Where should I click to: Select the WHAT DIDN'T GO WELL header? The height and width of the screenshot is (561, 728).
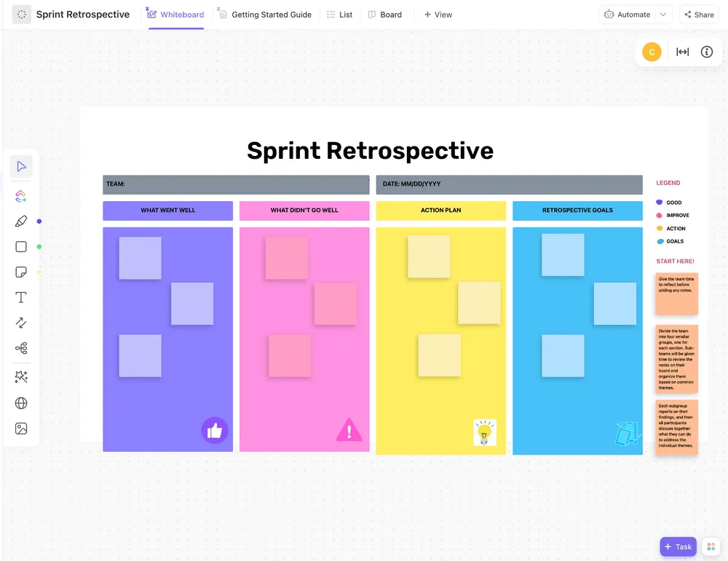(304, 211)
